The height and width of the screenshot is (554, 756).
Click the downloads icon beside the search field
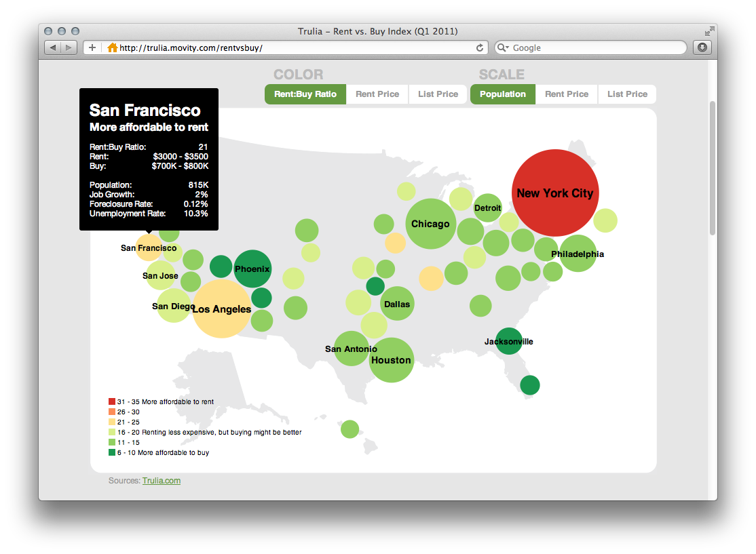[x=702, y=47]
